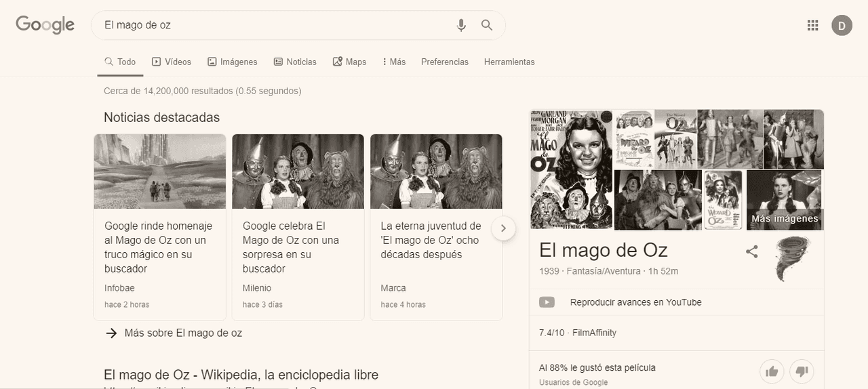Click Reproducir avances en YouTube
The width and height of the screenshot is (868, 389).
(x=635, y=302)
